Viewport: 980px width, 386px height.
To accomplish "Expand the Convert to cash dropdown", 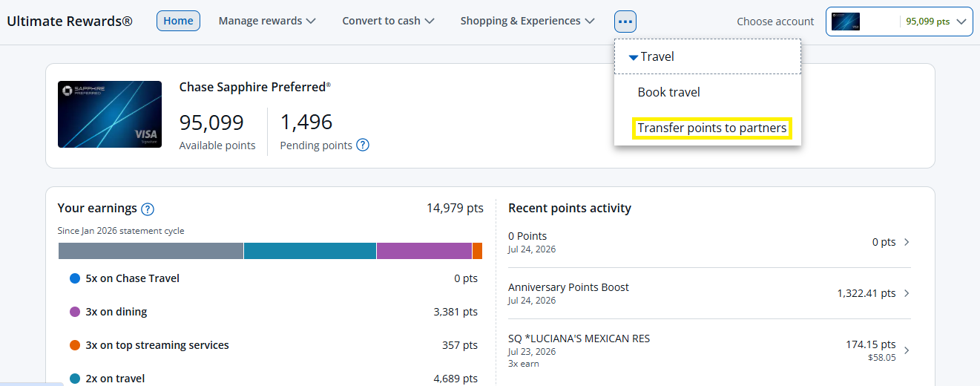I will tap(388, 21).
